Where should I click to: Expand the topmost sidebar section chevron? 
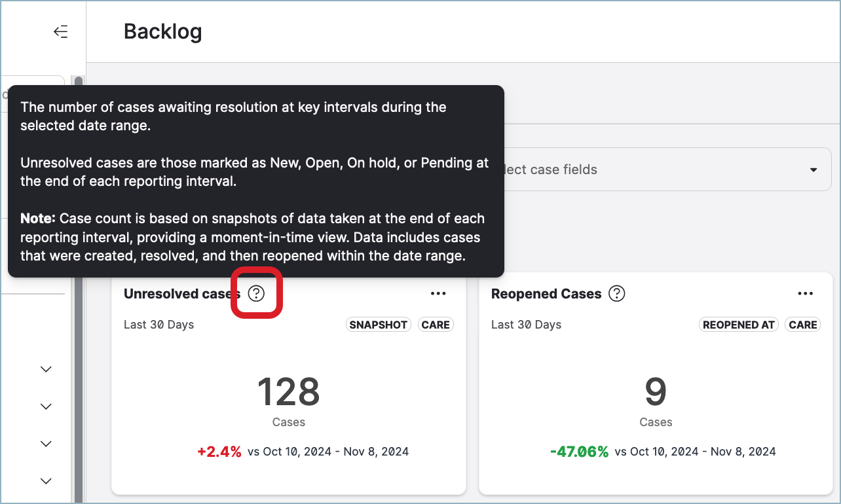tap(45, 369)
